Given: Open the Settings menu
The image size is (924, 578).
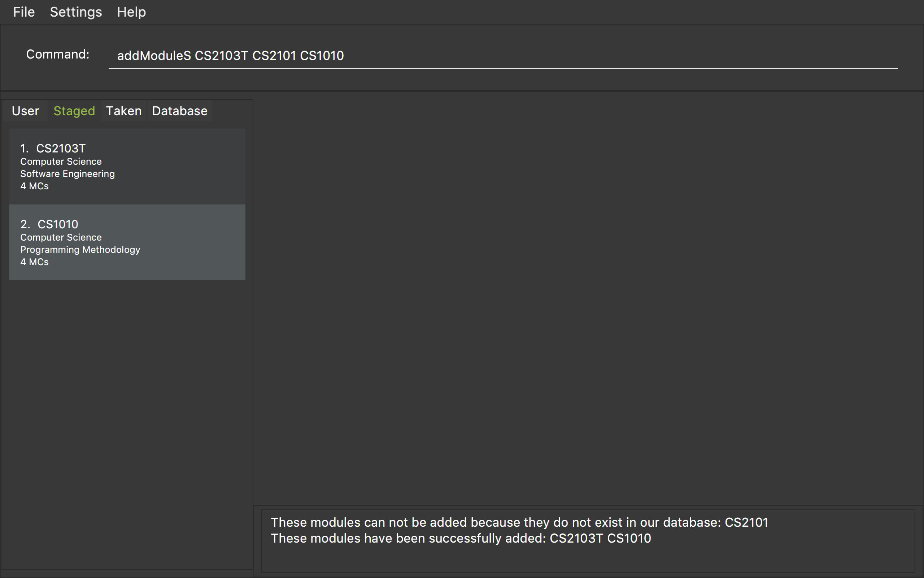Looking at the screenshot, I should click(76, 12).
